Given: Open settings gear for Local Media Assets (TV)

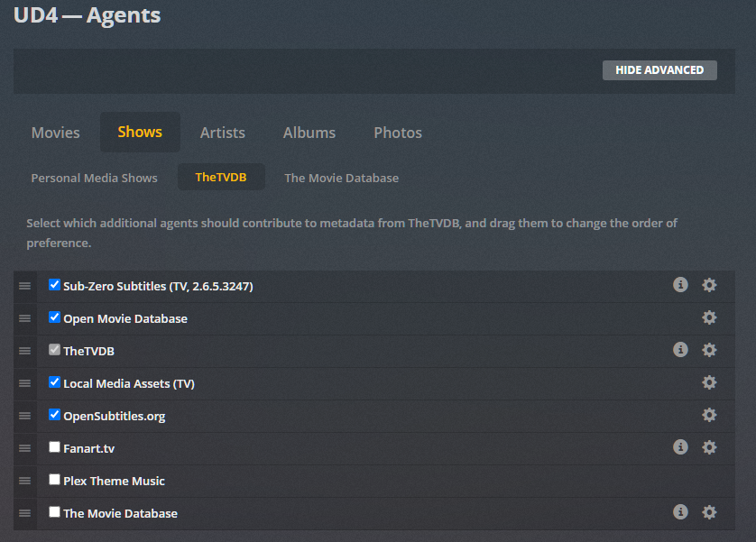Looking at the screenshot, I should (709, 382).
